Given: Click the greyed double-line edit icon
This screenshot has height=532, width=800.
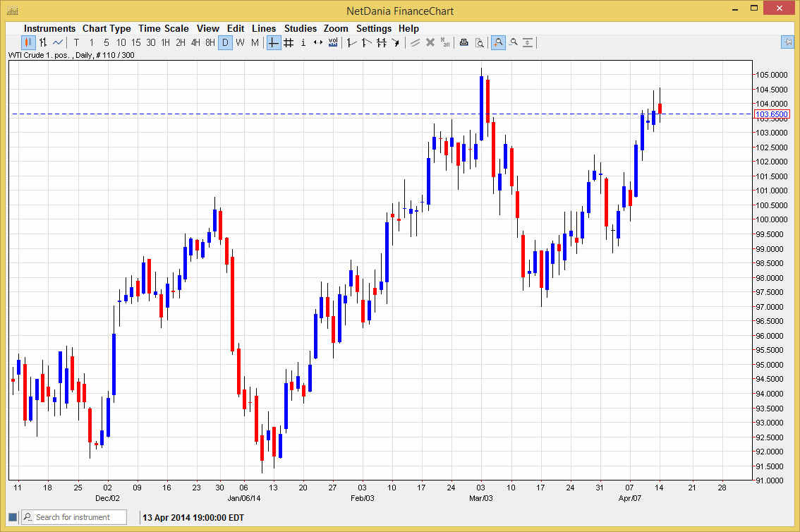Looking at the screenshot, I should point(416,43).
